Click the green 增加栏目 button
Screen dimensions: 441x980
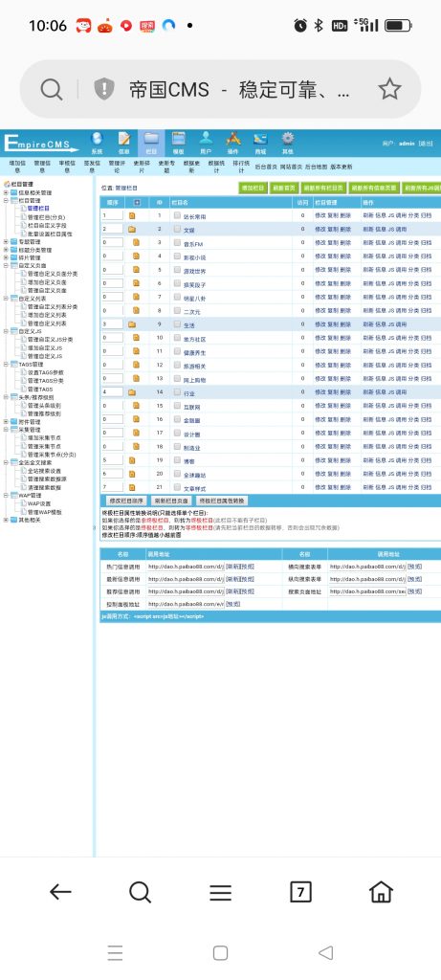253,188
